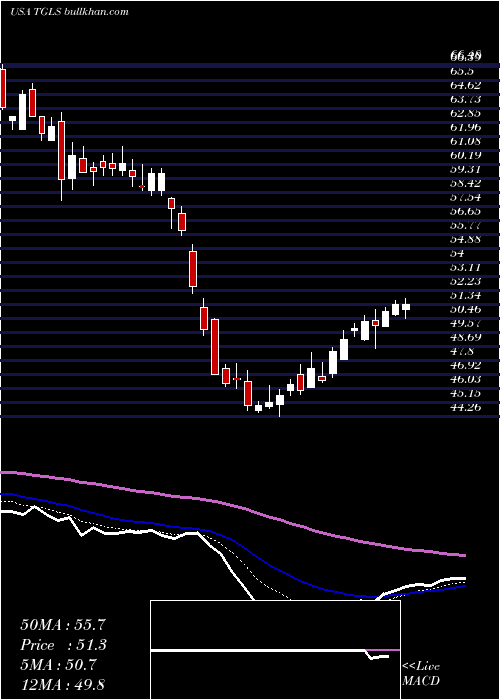
Task: Select the 52.23 price level label
Action: click(x=466, y=281)
